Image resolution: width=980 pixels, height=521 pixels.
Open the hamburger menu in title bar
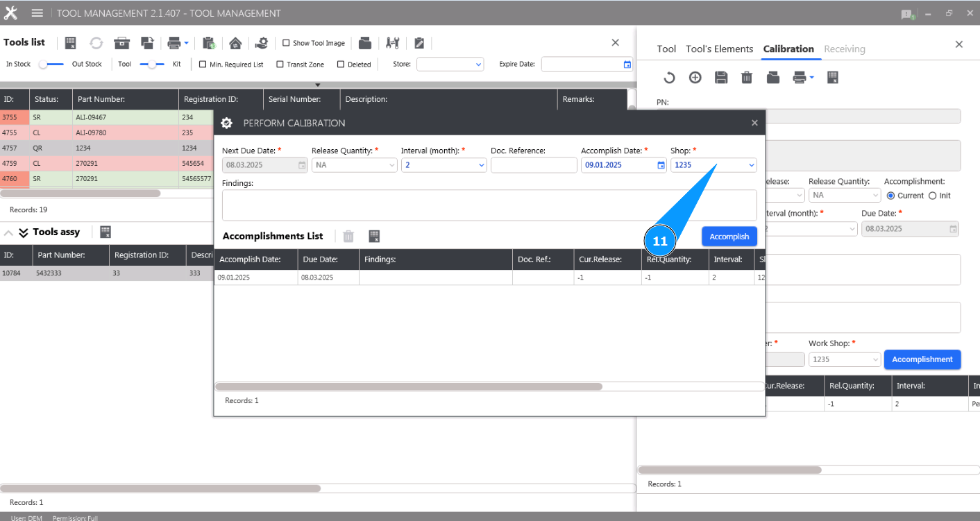tap(37, 13)
